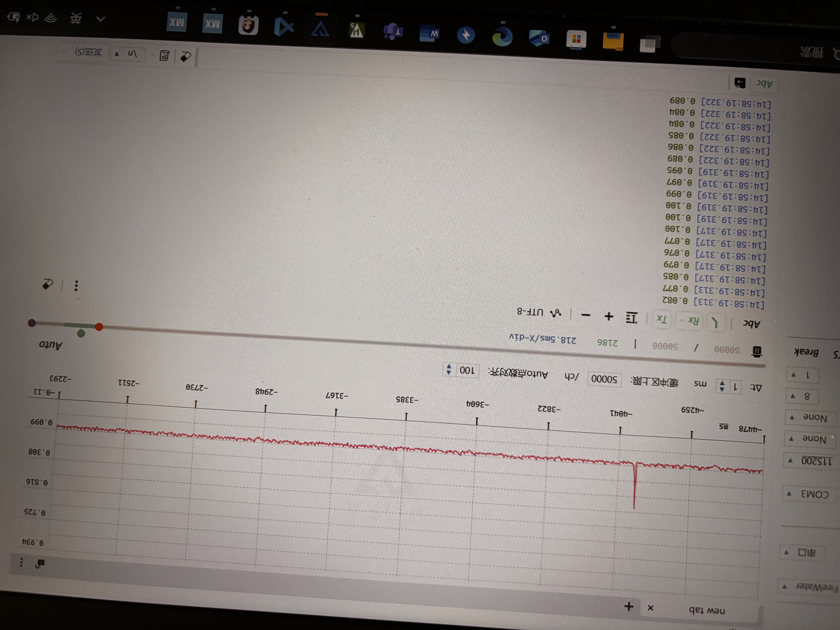Add a new tab with plus button
The height and width of the screenshot is (630, 840).
coord(629,606)
